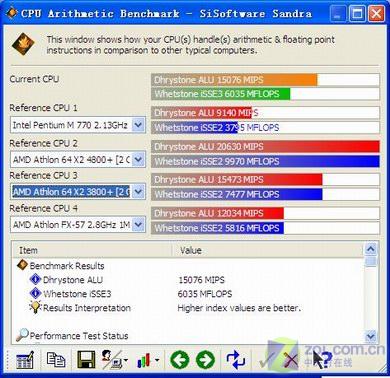Minimize the Sandra benchmark window
This screenshot has height=378, width=390.
tap(338, 14)
